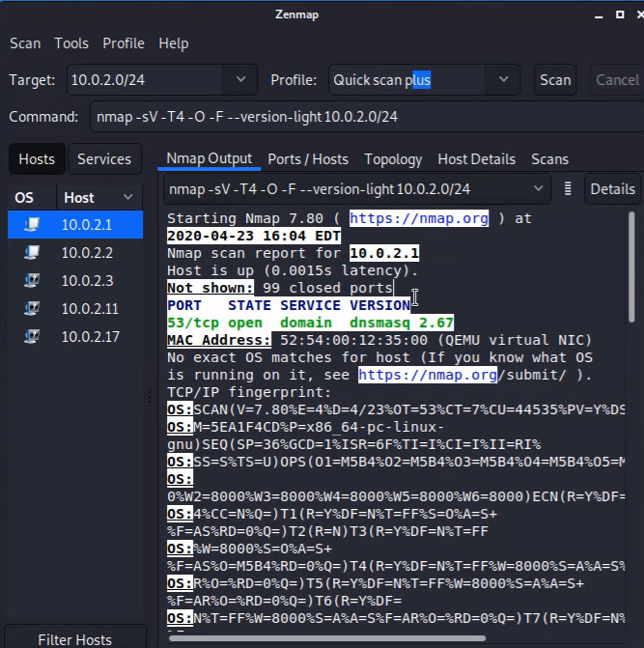Click the Command input field

[x=367, y=117]
